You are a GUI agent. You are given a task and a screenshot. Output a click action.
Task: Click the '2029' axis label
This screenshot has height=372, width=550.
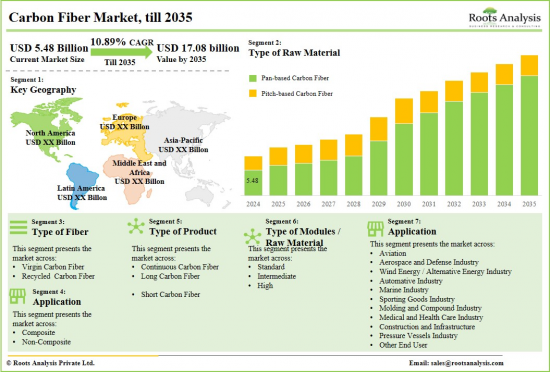click(378, 204)
